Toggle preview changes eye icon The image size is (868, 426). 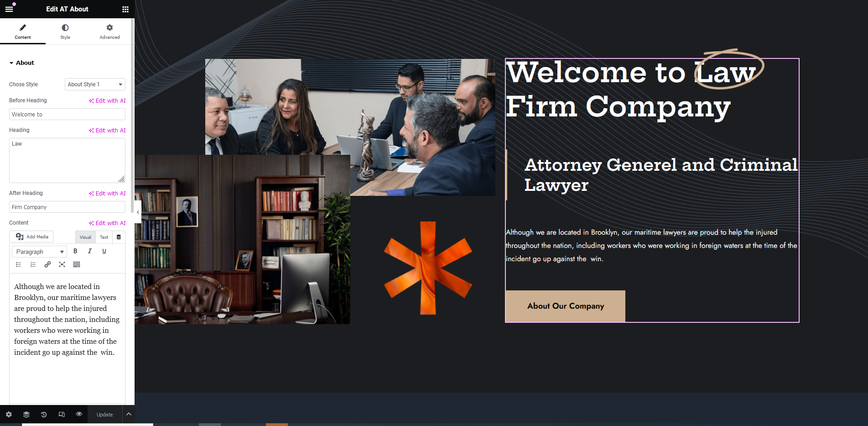click(x=79, y=414)
